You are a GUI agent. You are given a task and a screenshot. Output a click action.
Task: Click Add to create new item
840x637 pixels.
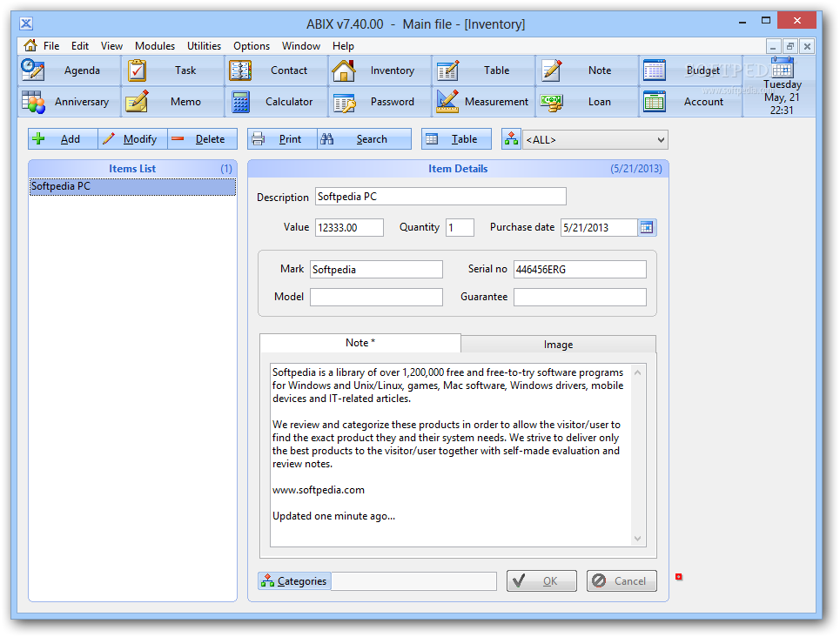coord(63,139)
